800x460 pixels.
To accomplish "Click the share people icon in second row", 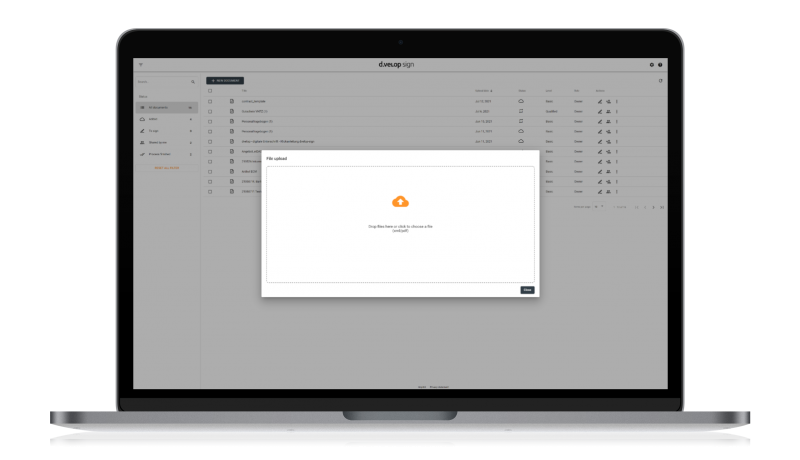I will [x=608, y=111].
